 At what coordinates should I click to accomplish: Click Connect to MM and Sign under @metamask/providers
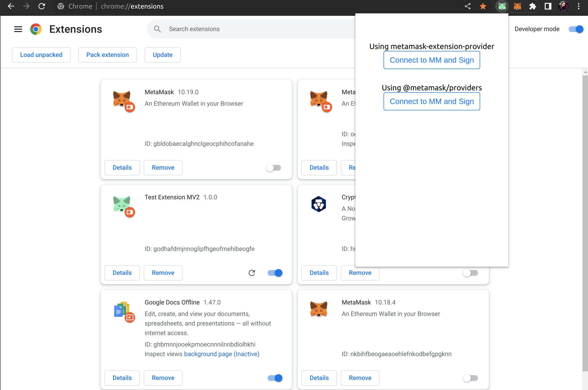point(431,101)
